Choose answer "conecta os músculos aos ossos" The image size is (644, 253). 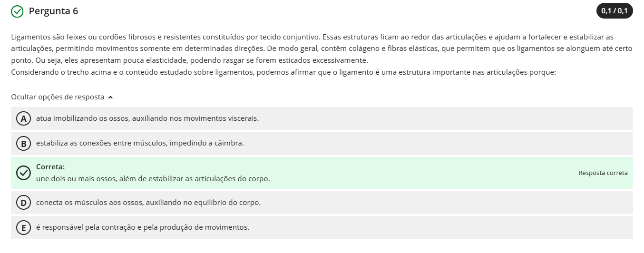pyautogui.click(x=148, y=203)
